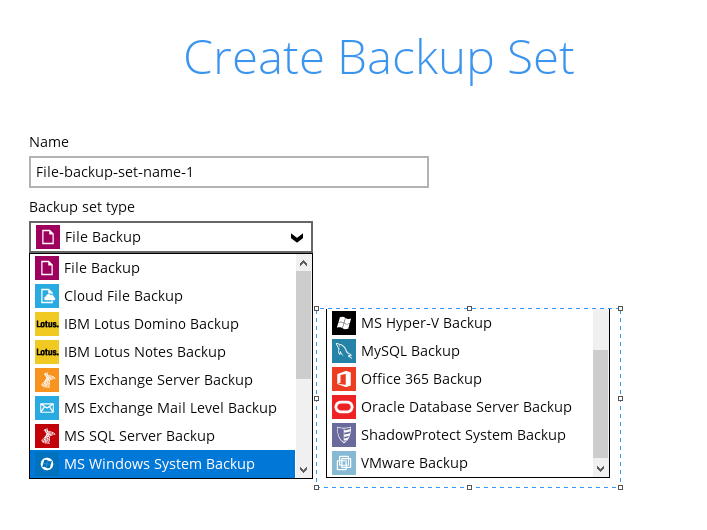Choose MS Exchange Server Backup option
The width and height of the screenshot is (707, 530).
pos(162,380)
